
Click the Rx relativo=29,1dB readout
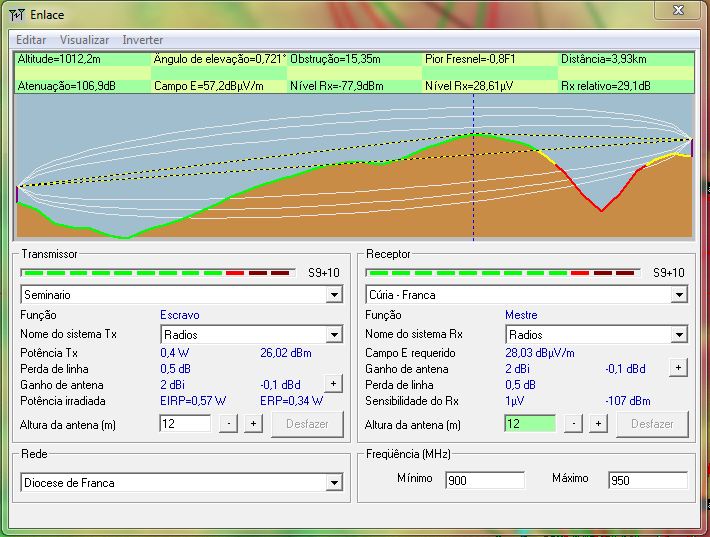pyautogui.click(x=606, y=86)
